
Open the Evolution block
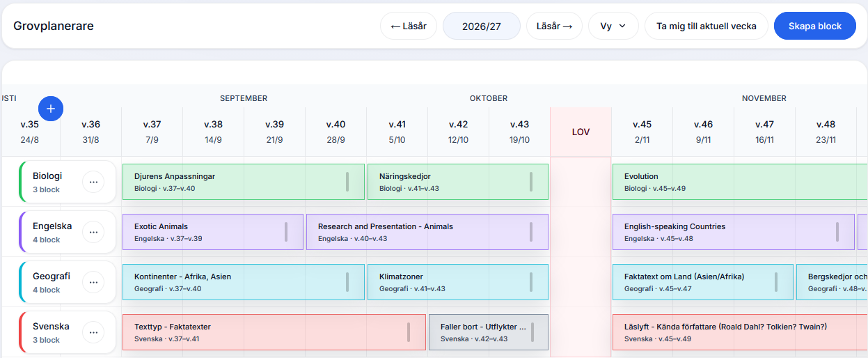pyautogui.click(x=740, y=182)
